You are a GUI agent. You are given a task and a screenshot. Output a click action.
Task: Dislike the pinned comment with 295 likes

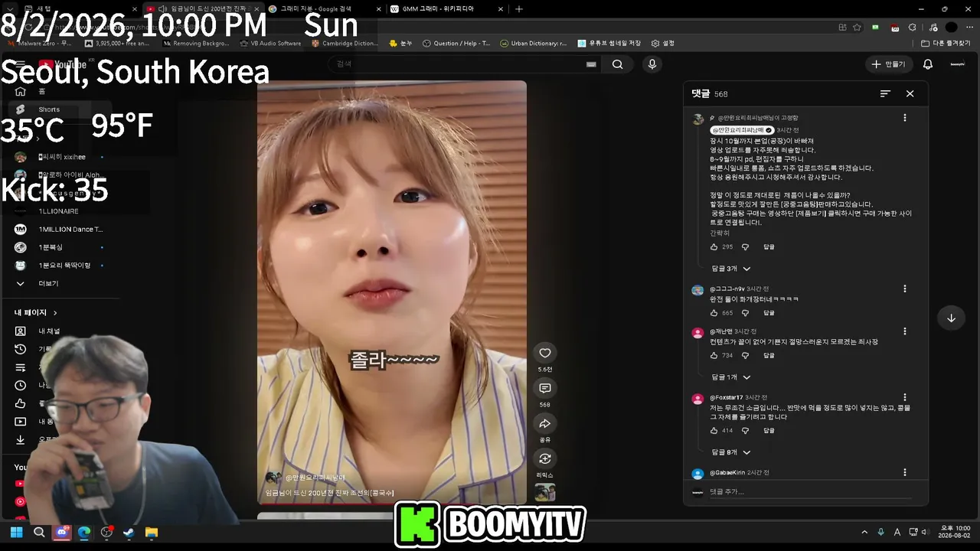coord(745,247)
